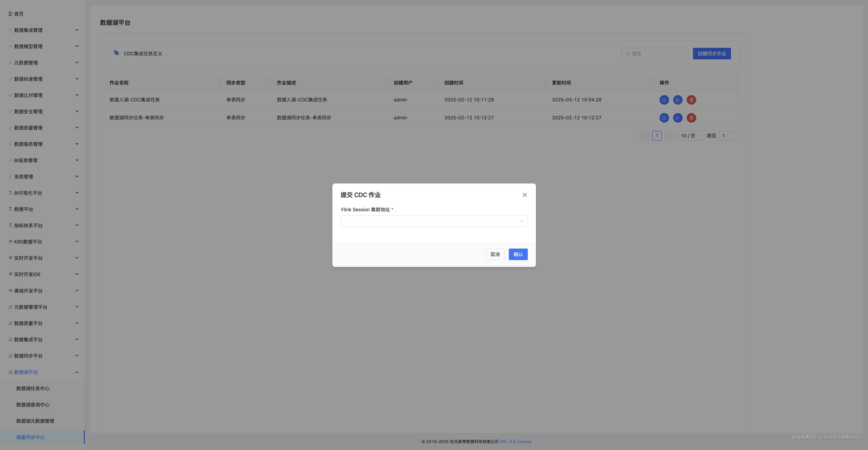The width and height of the screenshot is (868, 450).
Task: Close the 提交 CDC 作业 dialog
Action: point(524,195)
